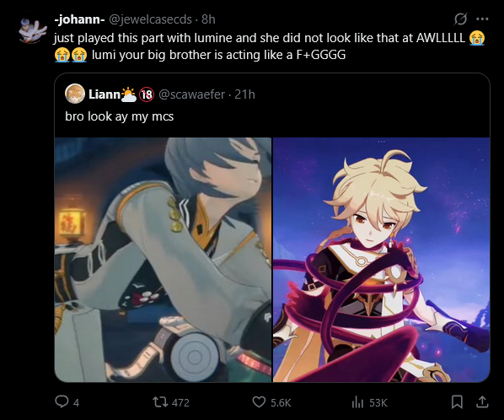504x420 pixels.
Task: Open the 8h timestamp of the post
Action: 208,19
